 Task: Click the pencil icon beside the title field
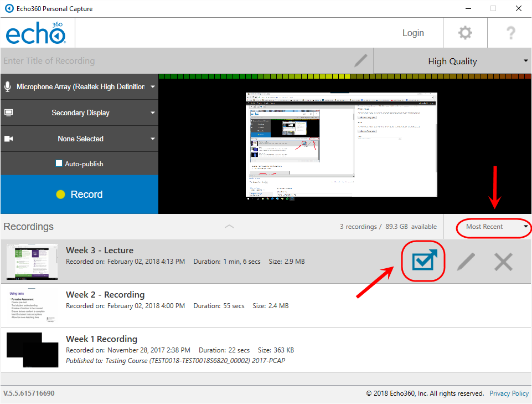360,61
